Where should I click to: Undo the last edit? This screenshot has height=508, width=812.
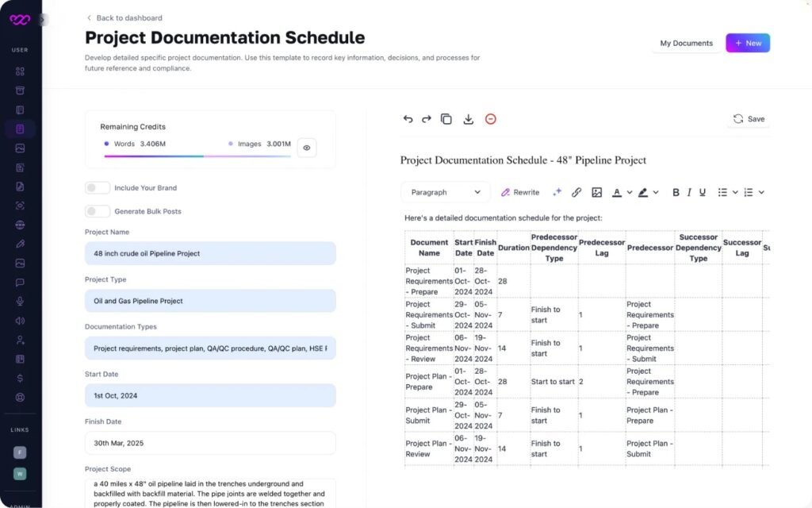click(408, 119)
